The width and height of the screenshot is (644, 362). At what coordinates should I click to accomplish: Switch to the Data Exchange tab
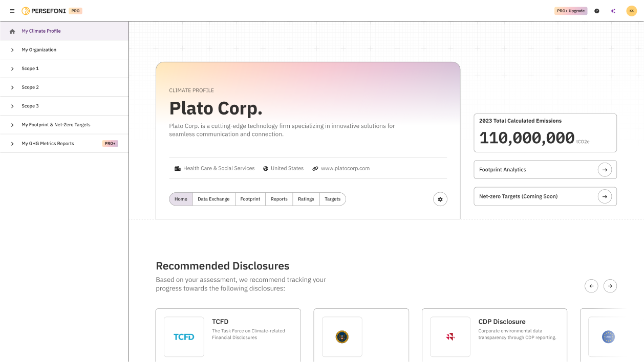click(x=213, y=199)
